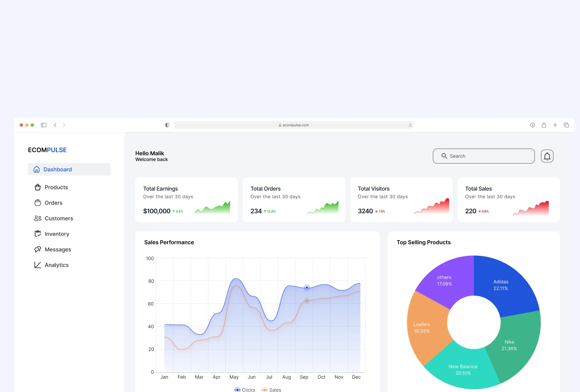580x392 pixels.
Task: Click the ecompulse.com address bar
Action: pos(294,125)
